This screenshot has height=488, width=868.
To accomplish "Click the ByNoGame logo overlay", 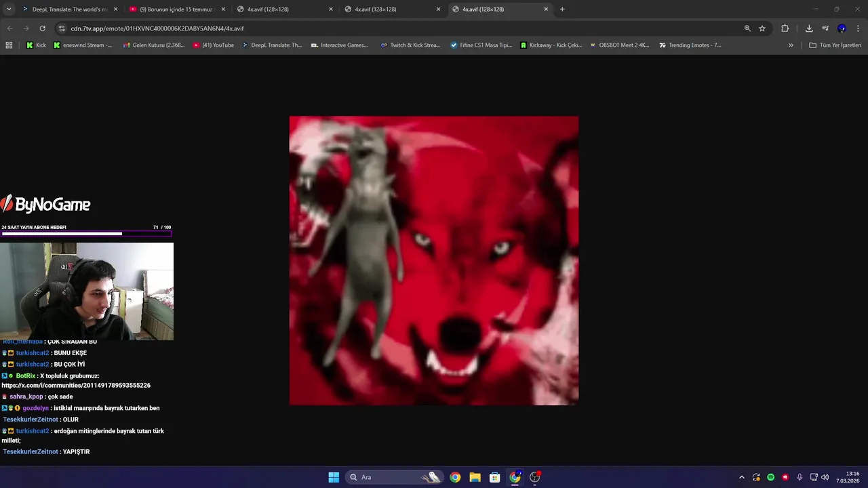I will [45, 204].
